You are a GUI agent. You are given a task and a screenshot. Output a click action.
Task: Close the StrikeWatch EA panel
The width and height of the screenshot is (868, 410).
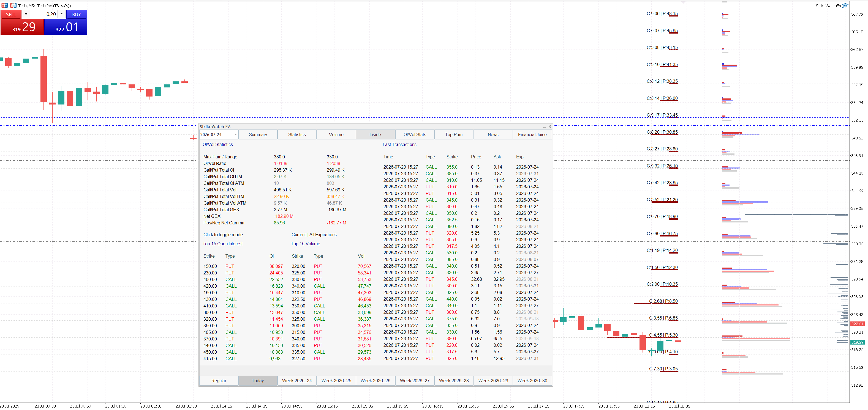(x=549, y=126)
